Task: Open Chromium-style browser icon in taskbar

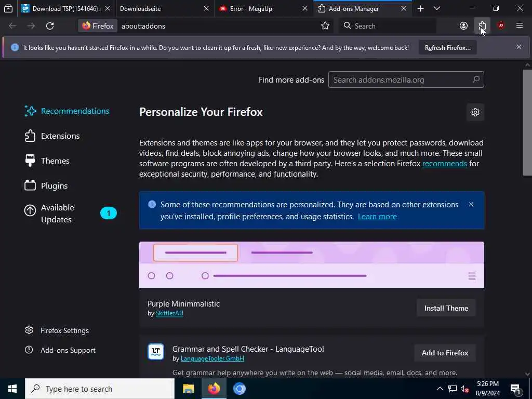Action: coord(239,389)
